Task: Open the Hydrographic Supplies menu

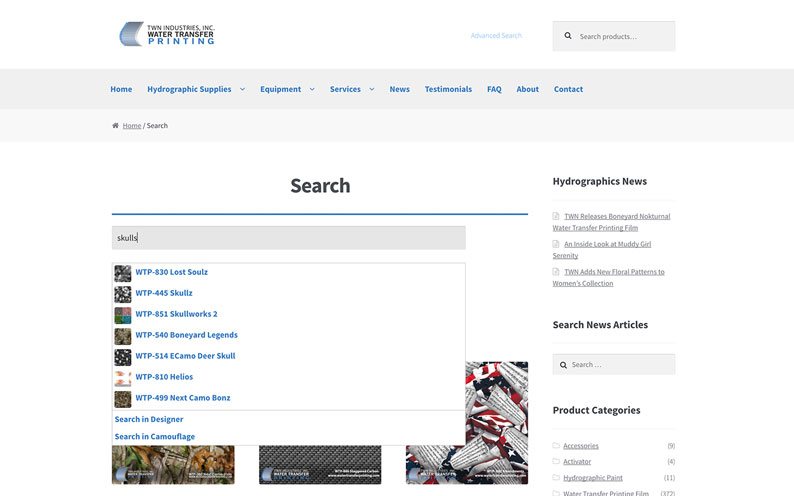Action: coord(189,89)
